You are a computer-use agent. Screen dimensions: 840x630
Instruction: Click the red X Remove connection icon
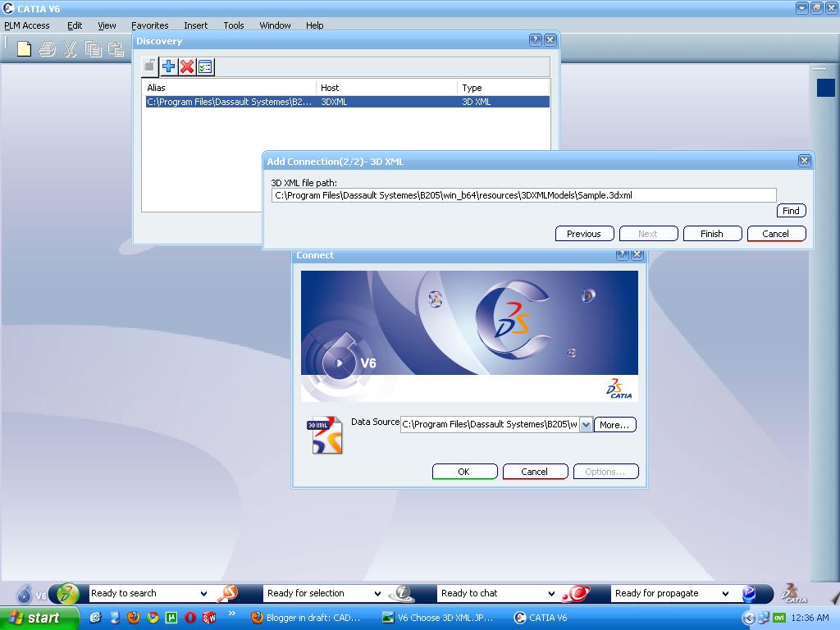186,66
